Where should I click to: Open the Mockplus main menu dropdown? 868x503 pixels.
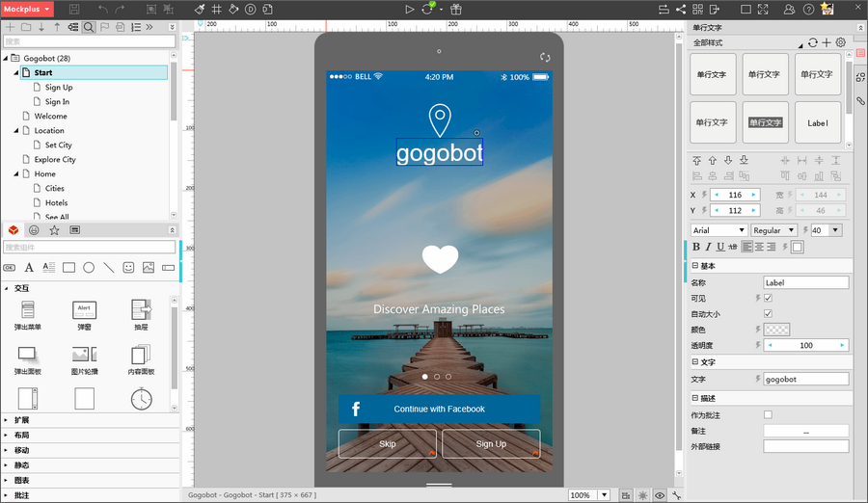pyautogui.click(x=27, y=9)
